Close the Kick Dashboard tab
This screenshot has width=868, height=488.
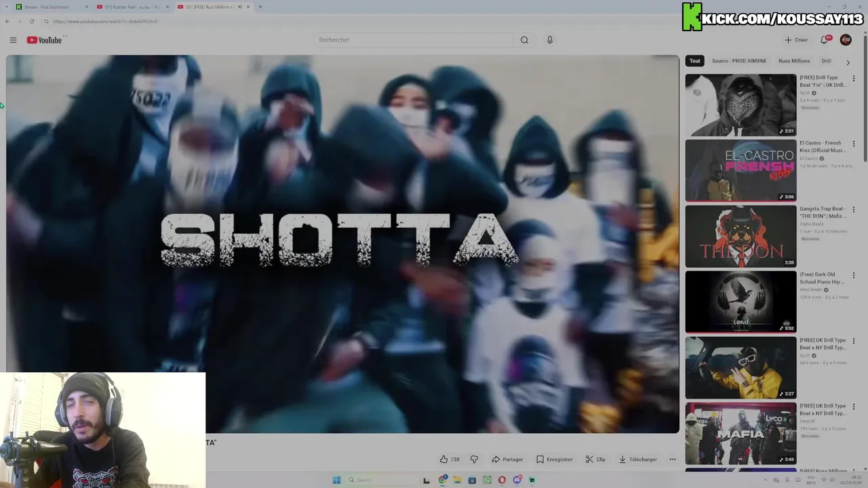[x=87, y=7]
